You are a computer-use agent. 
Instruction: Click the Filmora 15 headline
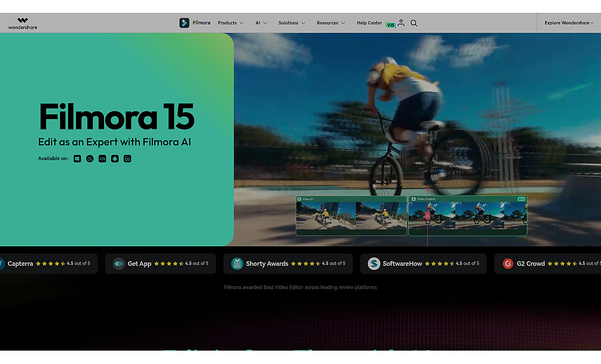coord(117,116)
